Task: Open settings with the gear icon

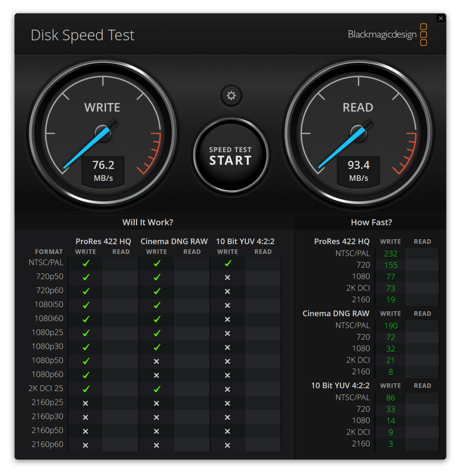Action: [x=231, y=96]
